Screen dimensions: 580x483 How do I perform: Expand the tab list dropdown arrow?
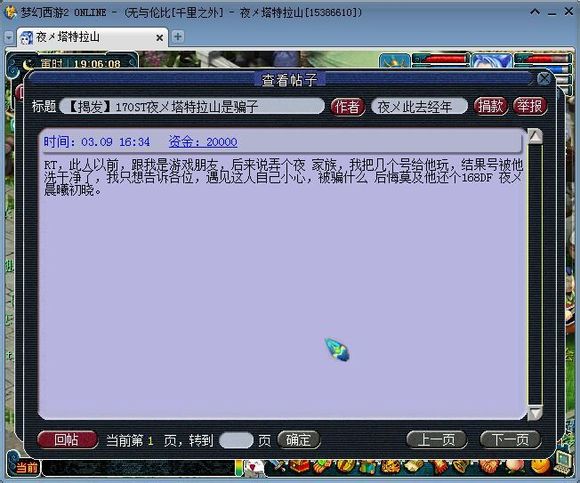coord(9,37)
